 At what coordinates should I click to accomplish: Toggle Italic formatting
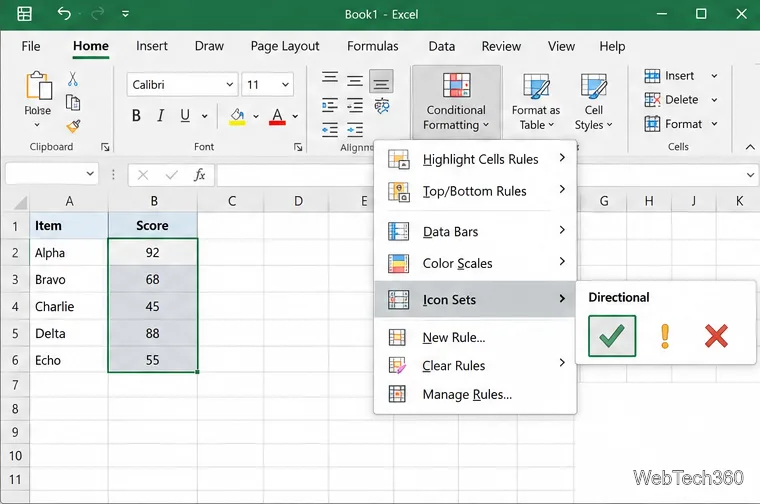160,116
